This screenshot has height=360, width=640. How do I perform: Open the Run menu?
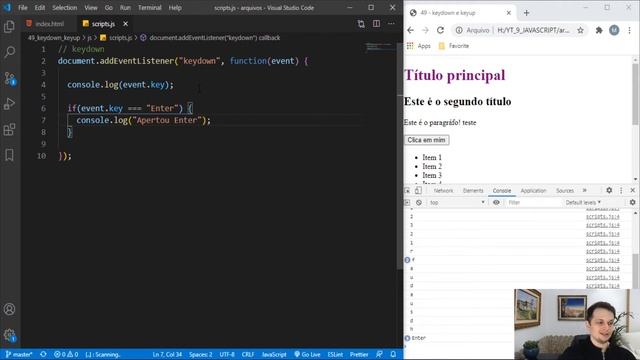(125, 7)
